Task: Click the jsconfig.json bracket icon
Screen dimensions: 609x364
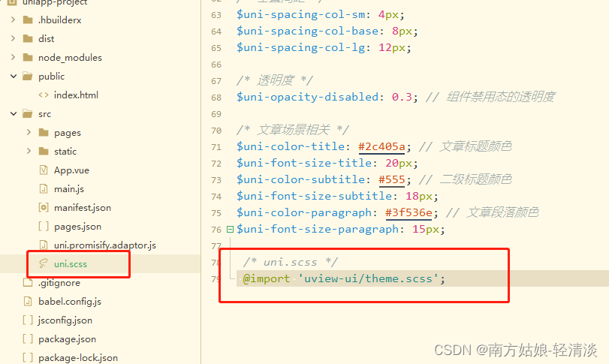Action: pos(28,320)
